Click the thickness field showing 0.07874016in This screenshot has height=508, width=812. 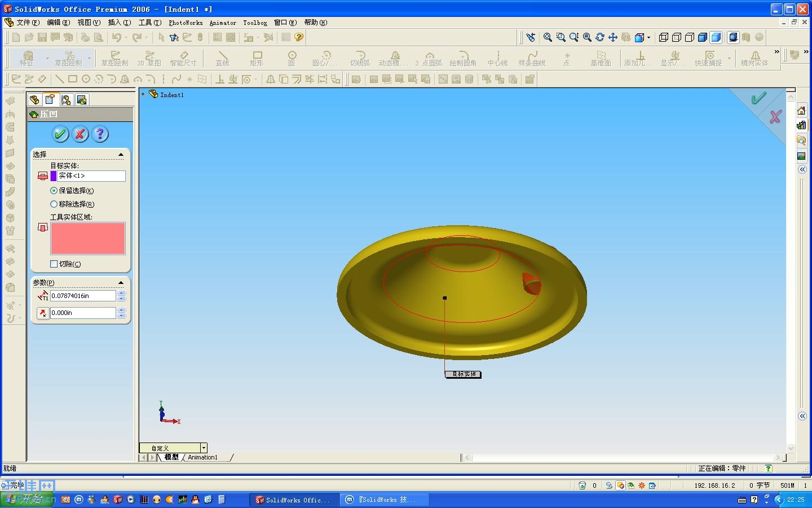[83, 296]
